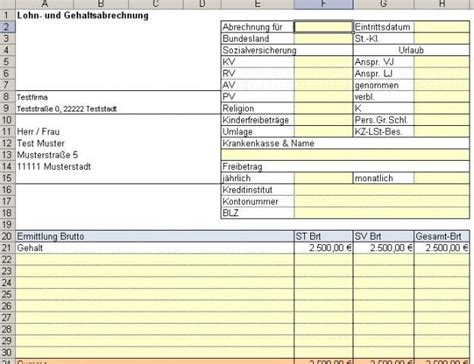Click the Gehalt ST Brt amount cell
This screenshot has height=364, width=474.
[323, 248]
